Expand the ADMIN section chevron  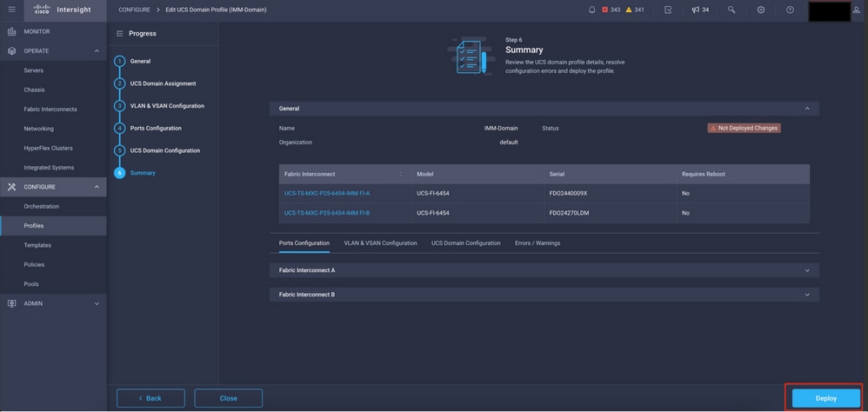click(97, 303)
